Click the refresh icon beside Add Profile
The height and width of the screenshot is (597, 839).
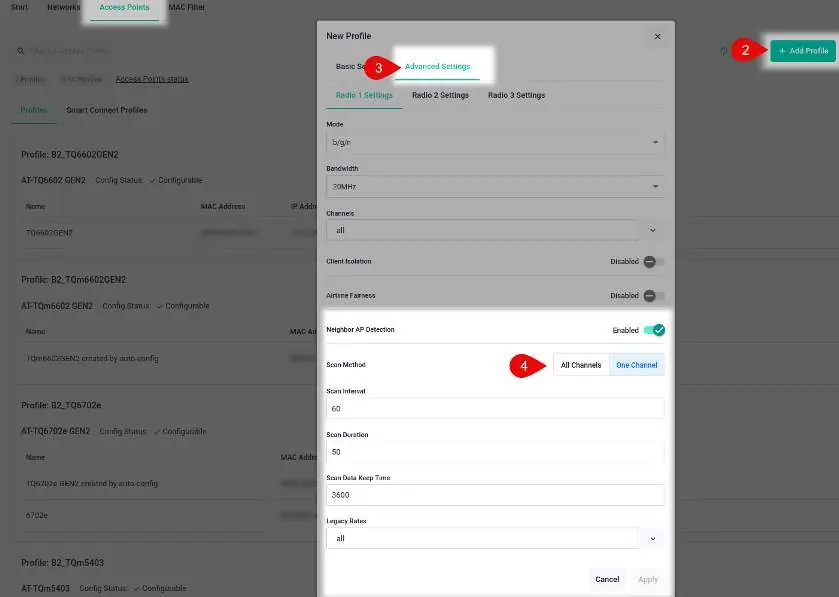(723, 51)
